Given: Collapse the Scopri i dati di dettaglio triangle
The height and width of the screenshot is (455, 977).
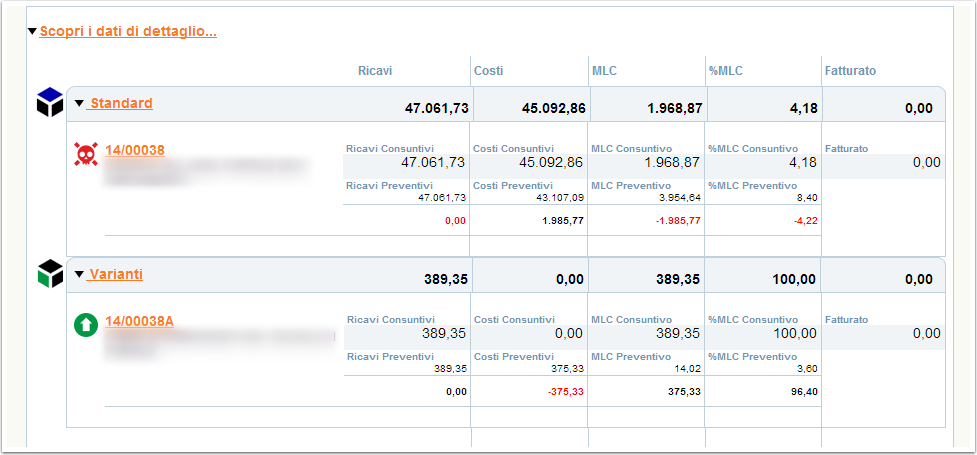Looking at the screenshot, I should click(x=32, y=31).
